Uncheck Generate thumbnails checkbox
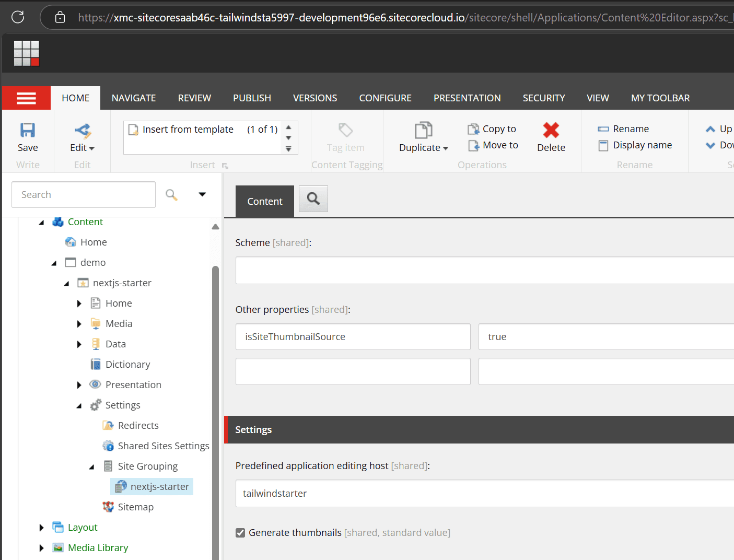Screen dimensions: 734x560 tap(240, 533)
